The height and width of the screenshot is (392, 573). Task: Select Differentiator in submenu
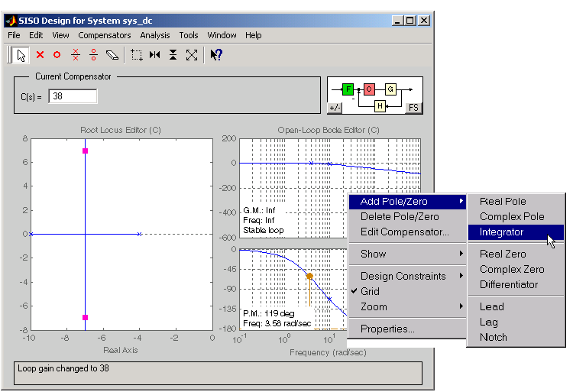coord(516,284)
